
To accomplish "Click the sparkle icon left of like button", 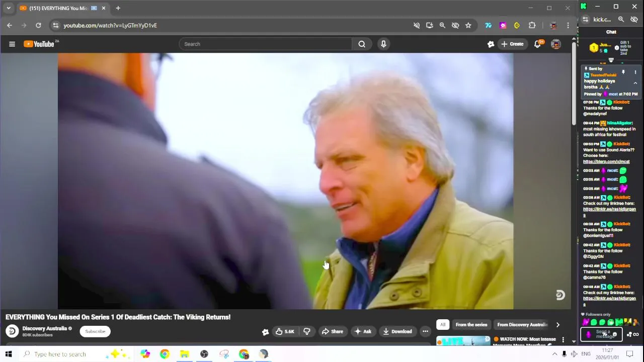I will coord(265,331).
